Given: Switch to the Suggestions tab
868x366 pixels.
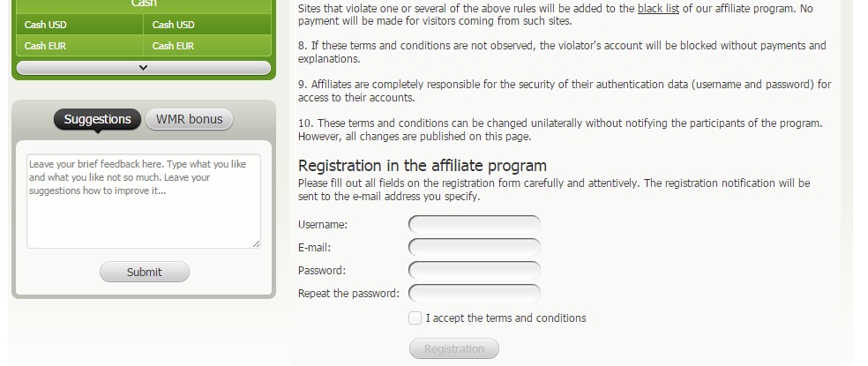Looking at the screenshot, I should (x=97, y=120).
